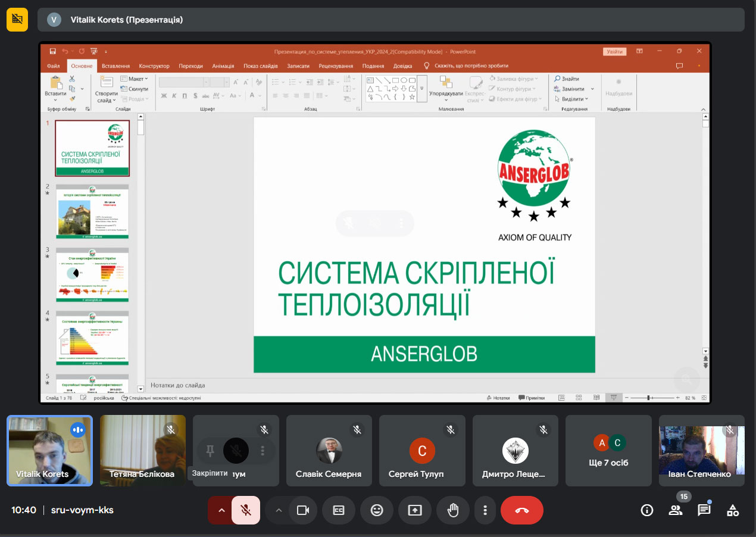Click the present screen button
Image resolution: width=756 pixels, height=537 pixels.
pyautogui.click(x=415, y=510)
